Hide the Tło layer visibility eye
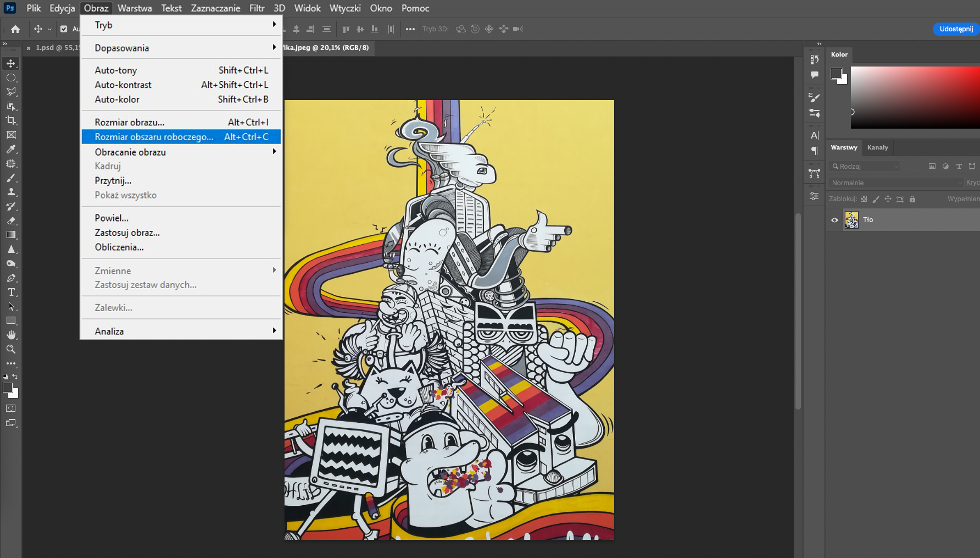980x558 pixels. coord(834,220)
